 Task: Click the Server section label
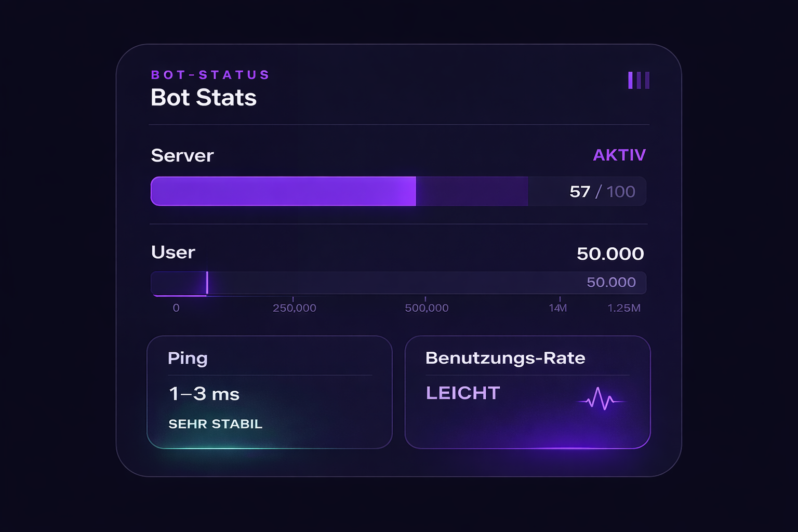pyautogui.click(x=182, y=155)
